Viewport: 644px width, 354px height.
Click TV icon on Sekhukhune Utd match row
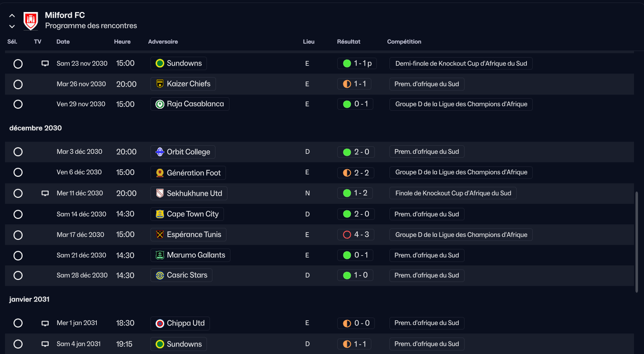click(x=45, y=193)
